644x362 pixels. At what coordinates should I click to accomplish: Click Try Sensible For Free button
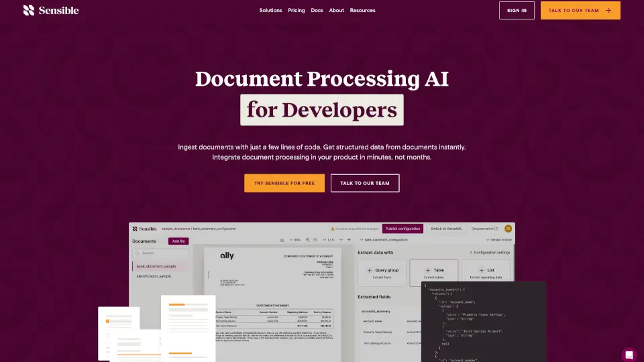pos(284,183)
